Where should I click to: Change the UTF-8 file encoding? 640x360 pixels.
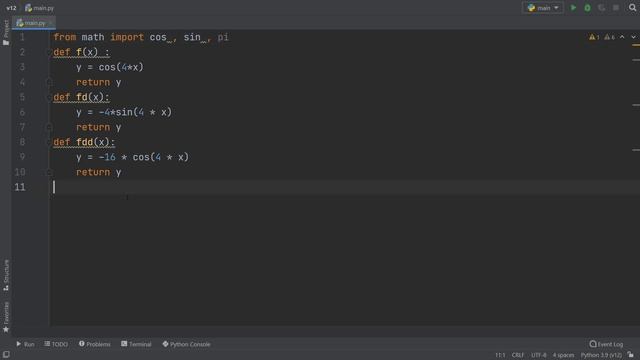tap(538, 355)
